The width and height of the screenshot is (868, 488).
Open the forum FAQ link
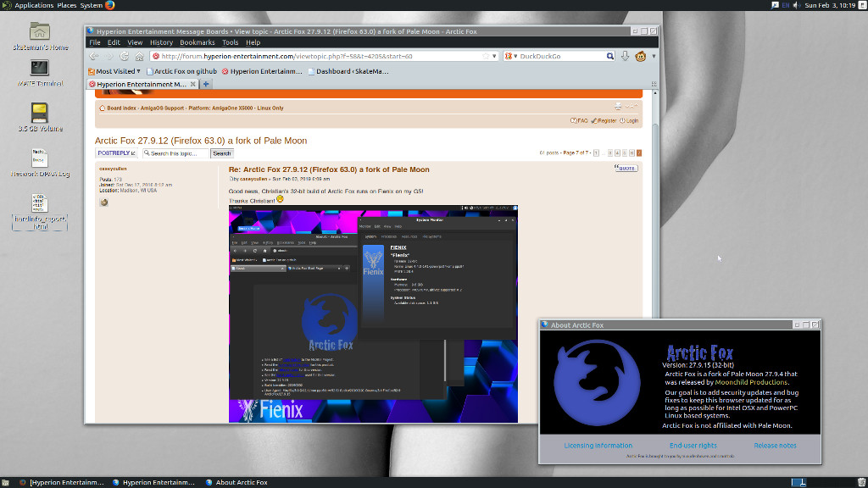(579, 120)
